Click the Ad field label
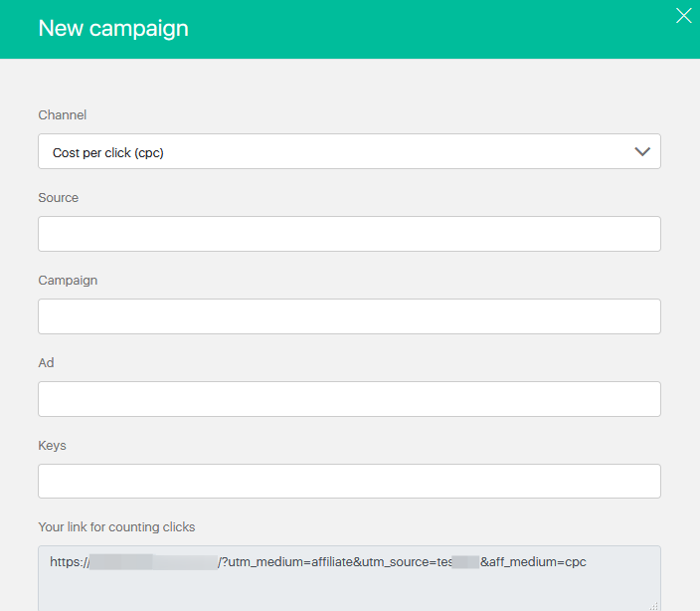The height and width of the screenshot is (611, 700). 46,363
